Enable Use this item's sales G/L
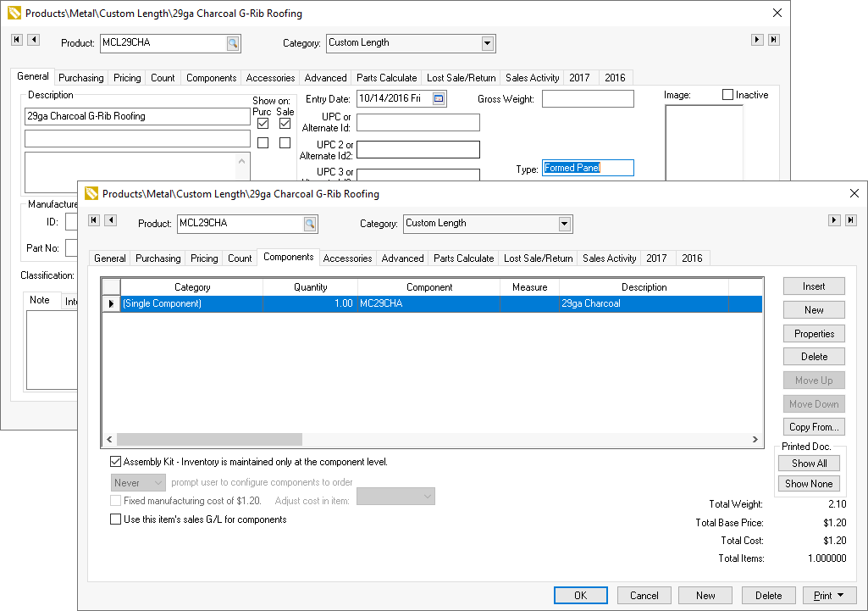868x611 pixels. coord(116,519)
